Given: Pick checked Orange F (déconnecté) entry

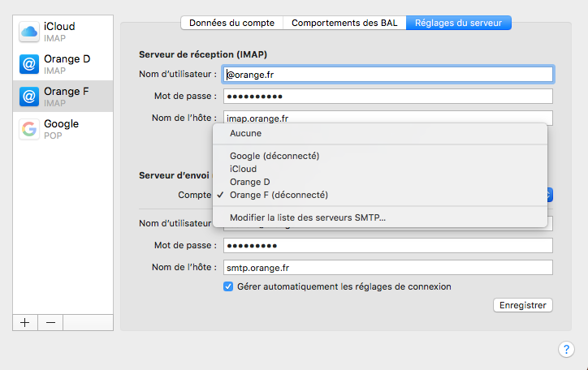Looking at the screenshot, I should [x=380, y=195].
